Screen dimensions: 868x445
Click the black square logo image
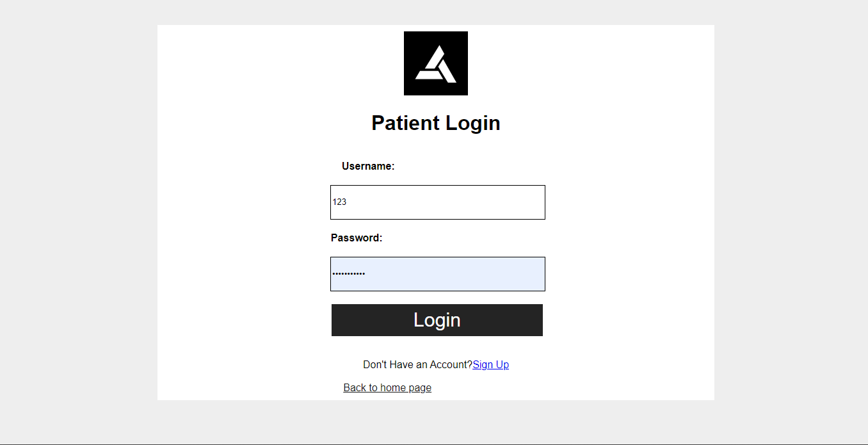click(x=436, y=63)
